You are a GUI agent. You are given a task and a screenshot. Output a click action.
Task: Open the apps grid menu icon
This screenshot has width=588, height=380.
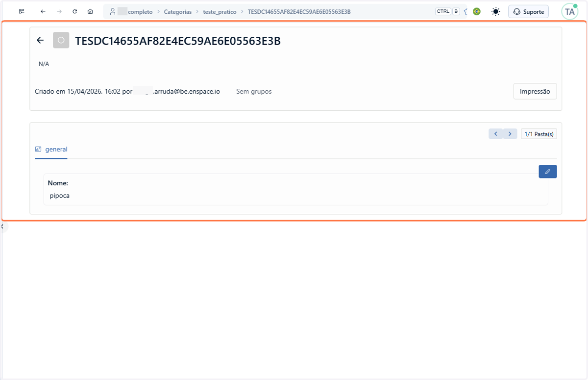click(x=22, y=11)
